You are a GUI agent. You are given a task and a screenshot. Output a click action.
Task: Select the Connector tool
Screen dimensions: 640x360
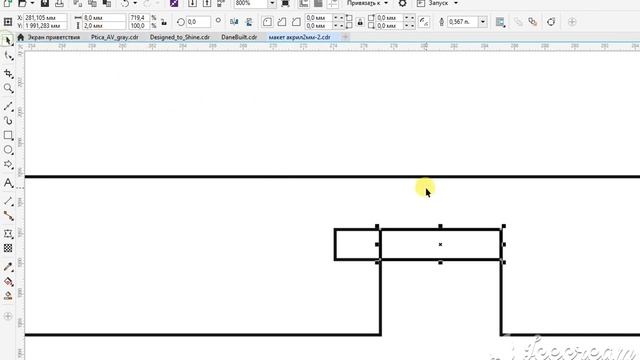8,216
